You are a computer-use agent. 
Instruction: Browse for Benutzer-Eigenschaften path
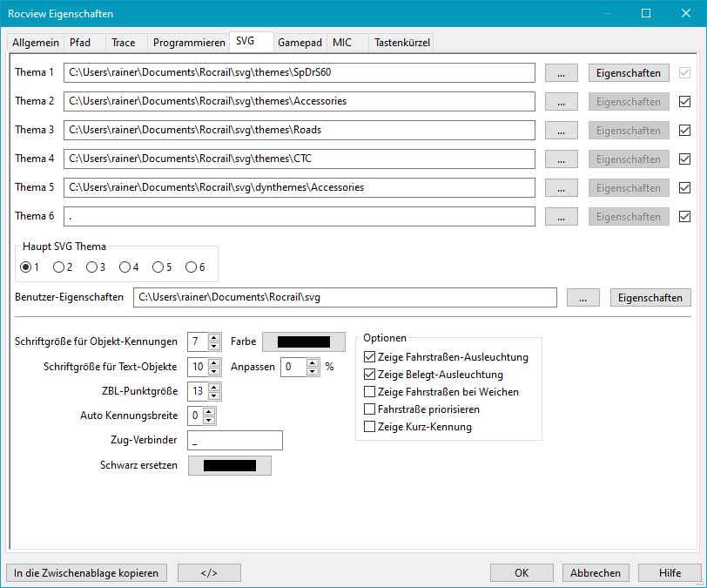click(x=582, y=298)
